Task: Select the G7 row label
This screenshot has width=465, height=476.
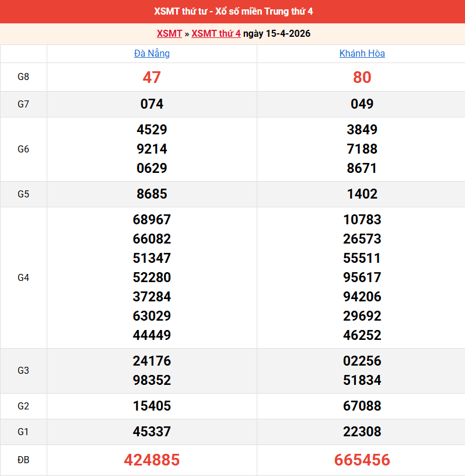Action: click(23, 105)
